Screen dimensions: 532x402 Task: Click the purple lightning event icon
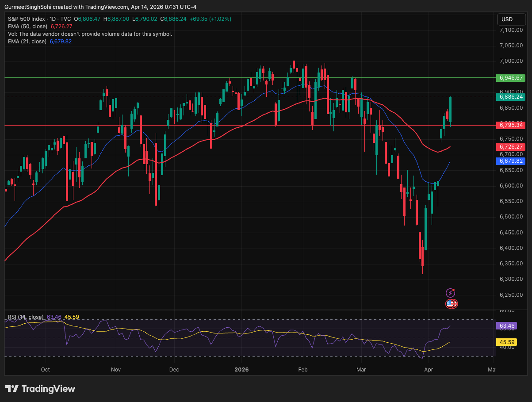tap(450, 293)
